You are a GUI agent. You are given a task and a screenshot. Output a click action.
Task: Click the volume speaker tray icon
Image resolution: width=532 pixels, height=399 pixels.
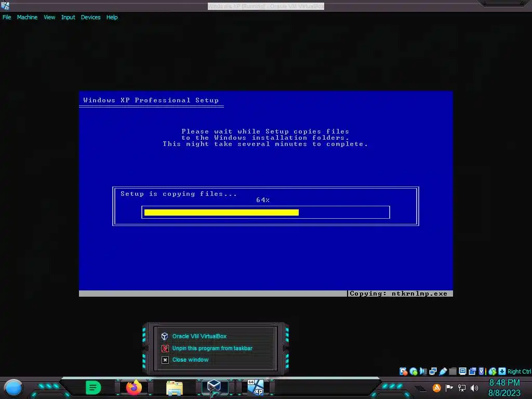[474, 388]
